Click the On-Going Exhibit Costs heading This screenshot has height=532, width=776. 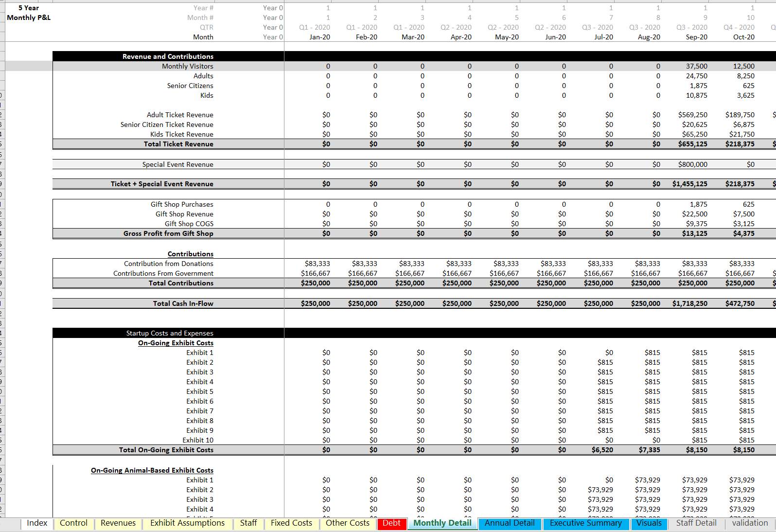click(176, 343)
